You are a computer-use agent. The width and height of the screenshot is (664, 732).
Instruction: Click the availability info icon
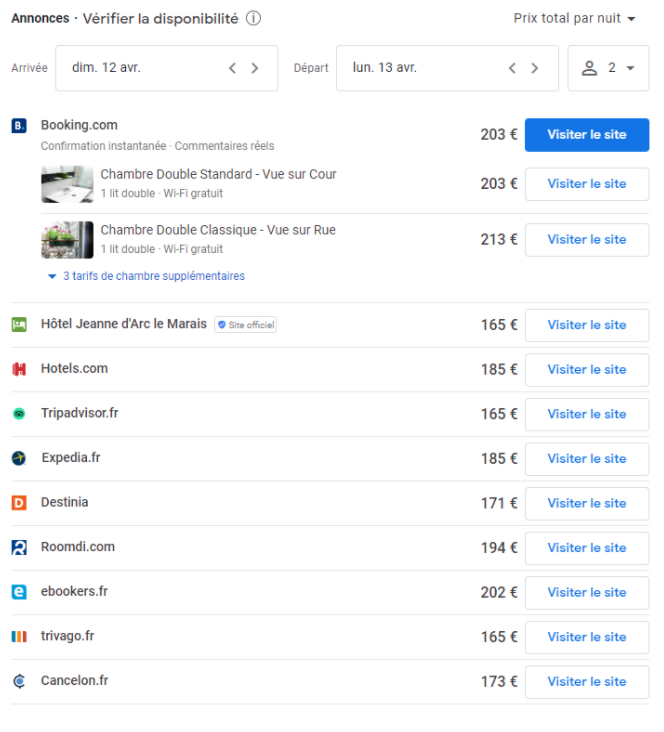coord(254,19)
